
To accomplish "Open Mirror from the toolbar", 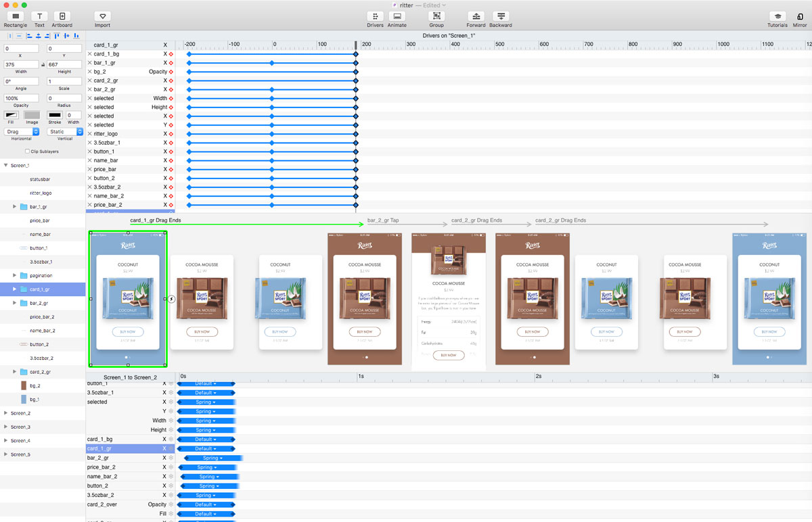I will click(x=801, y=15).
